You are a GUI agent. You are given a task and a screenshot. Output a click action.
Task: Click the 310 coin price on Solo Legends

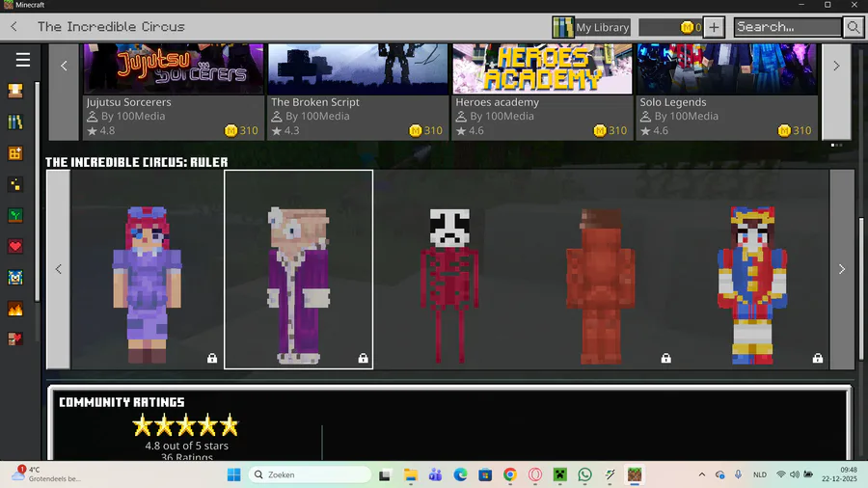click(x=795, y=130)
